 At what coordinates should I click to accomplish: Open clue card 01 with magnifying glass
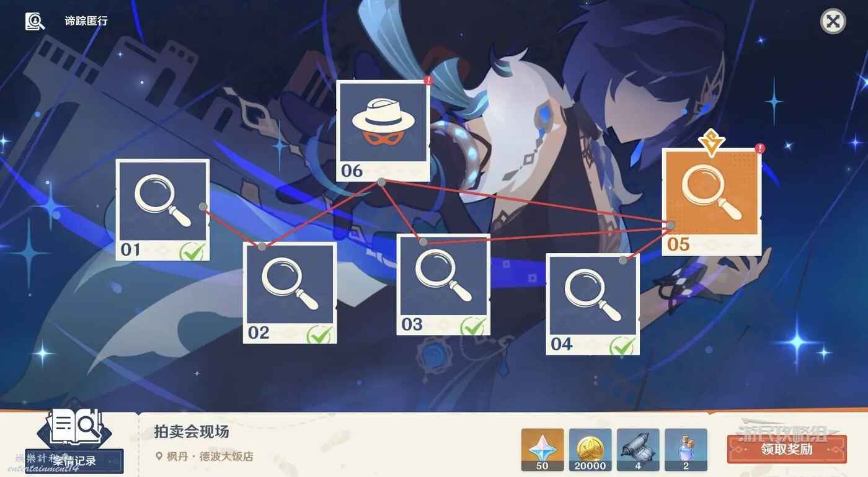[162, 210]
